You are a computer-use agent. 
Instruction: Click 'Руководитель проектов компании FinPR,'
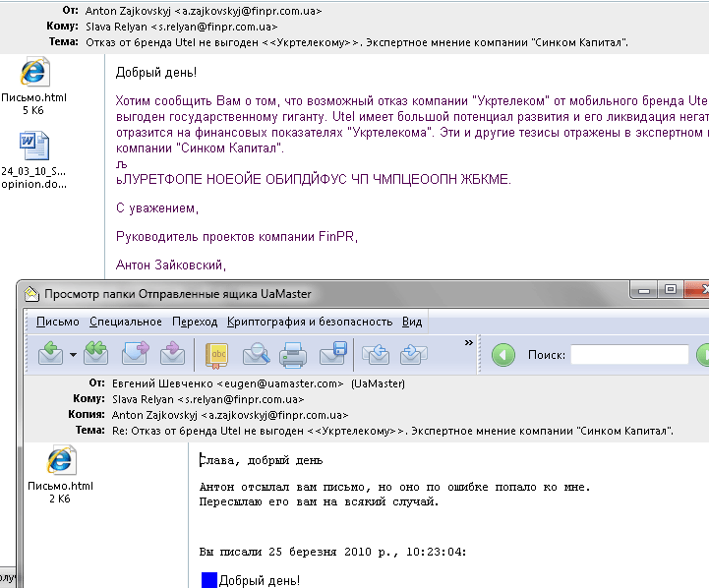click(x=237, y=236)
